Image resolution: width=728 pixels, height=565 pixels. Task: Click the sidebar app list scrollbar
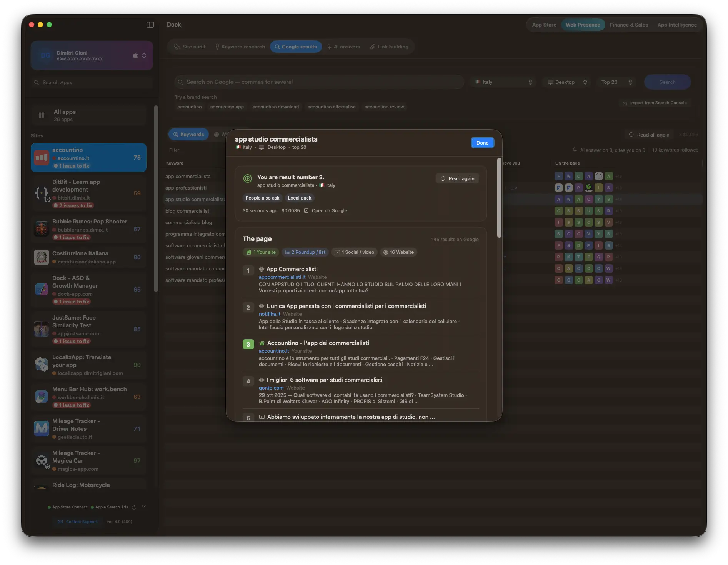coord(156,198)
